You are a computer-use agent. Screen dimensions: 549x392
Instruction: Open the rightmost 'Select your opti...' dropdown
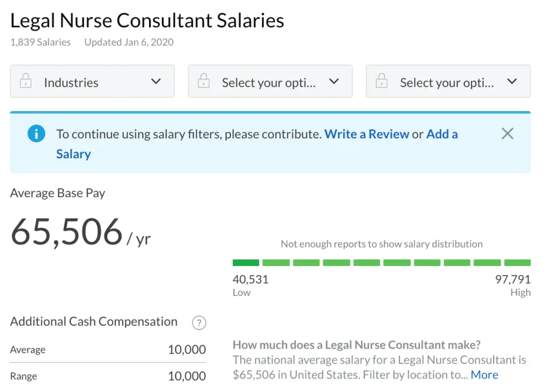pyautogui.click(x=448, y=82)
